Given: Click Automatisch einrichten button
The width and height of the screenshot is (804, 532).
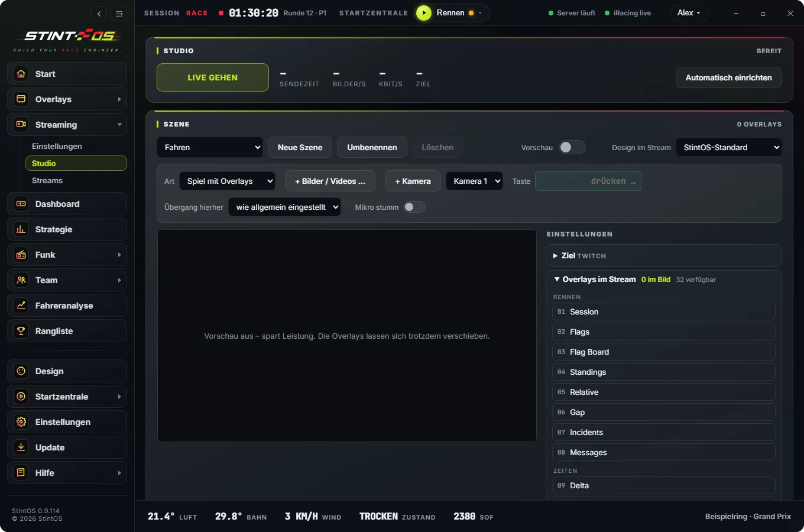Looking at the screenshot, I should click(728, 77).
